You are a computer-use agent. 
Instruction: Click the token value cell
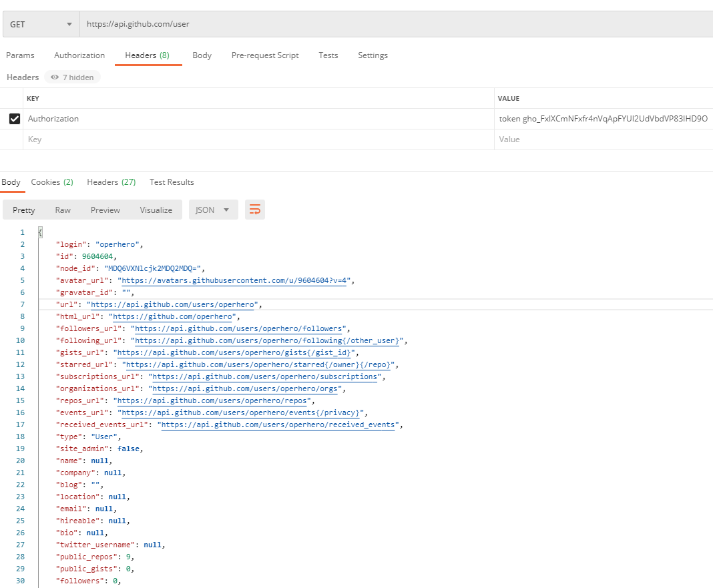[x=604, y=119]
